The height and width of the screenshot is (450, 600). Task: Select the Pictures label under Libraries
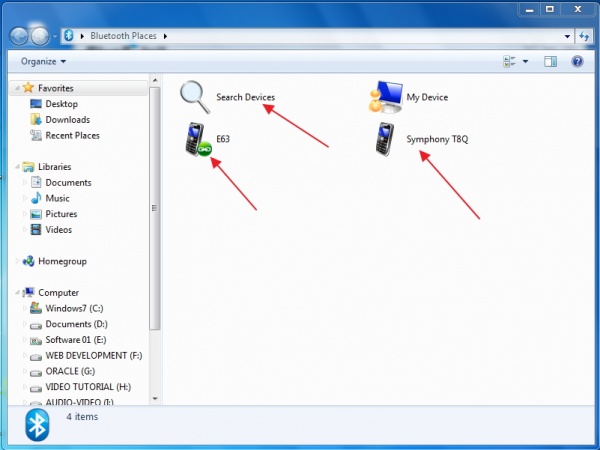click(61, 214)
